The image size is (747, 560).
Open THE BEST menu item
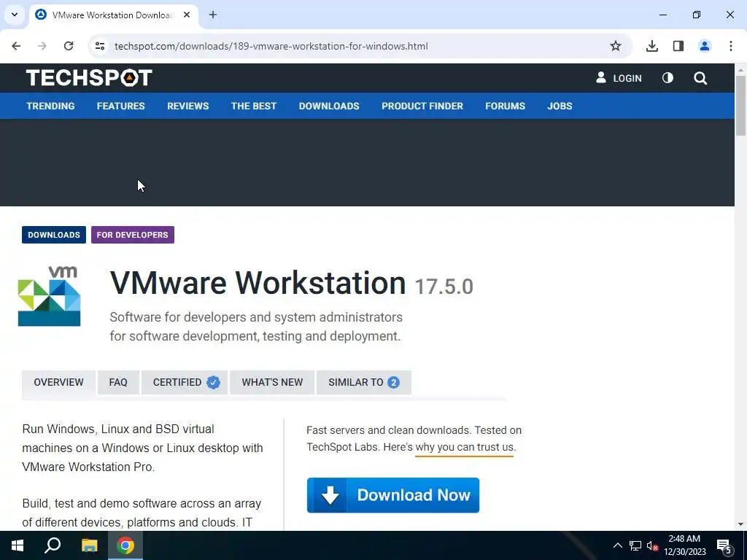click(254, 106)
